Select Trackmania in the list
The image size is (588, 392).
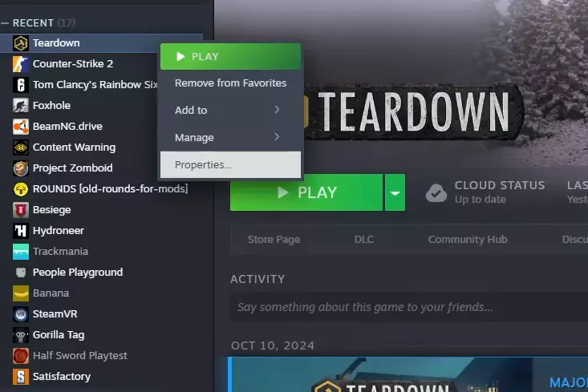(x=60, y=252)
